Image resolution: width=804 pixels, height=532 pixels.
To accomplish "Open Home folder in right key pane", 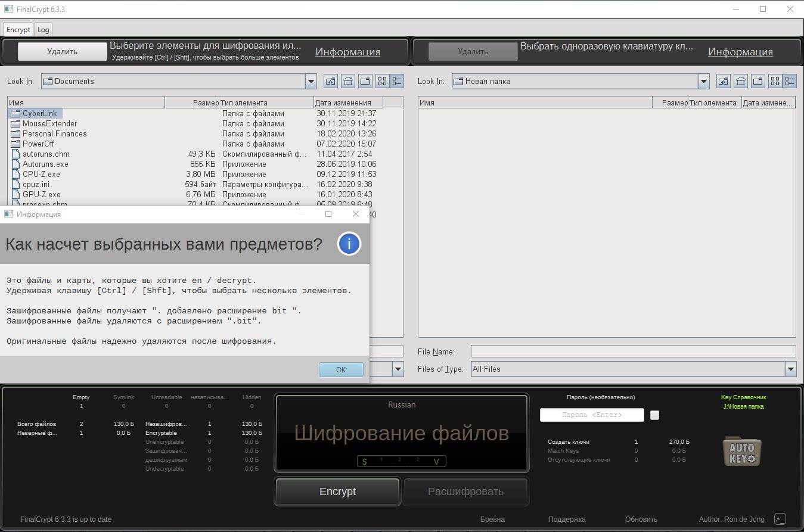I will [x=740, y=81].
